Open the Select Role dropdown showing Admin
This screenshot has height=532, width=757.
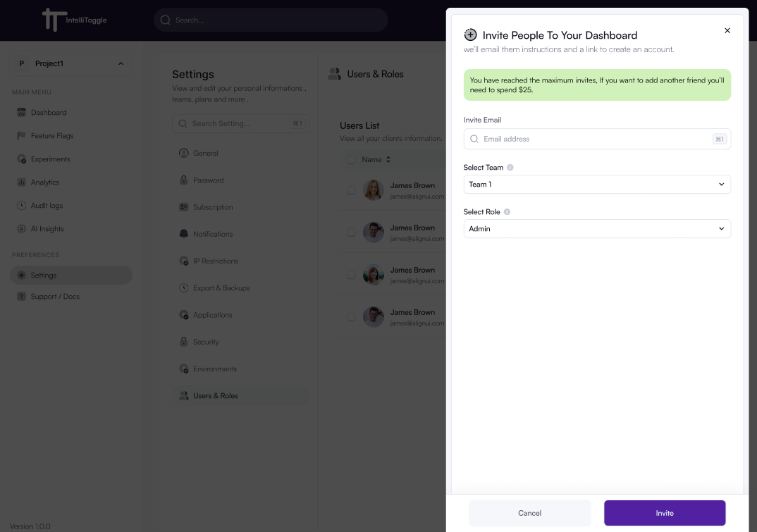click(x=597, y=228)
